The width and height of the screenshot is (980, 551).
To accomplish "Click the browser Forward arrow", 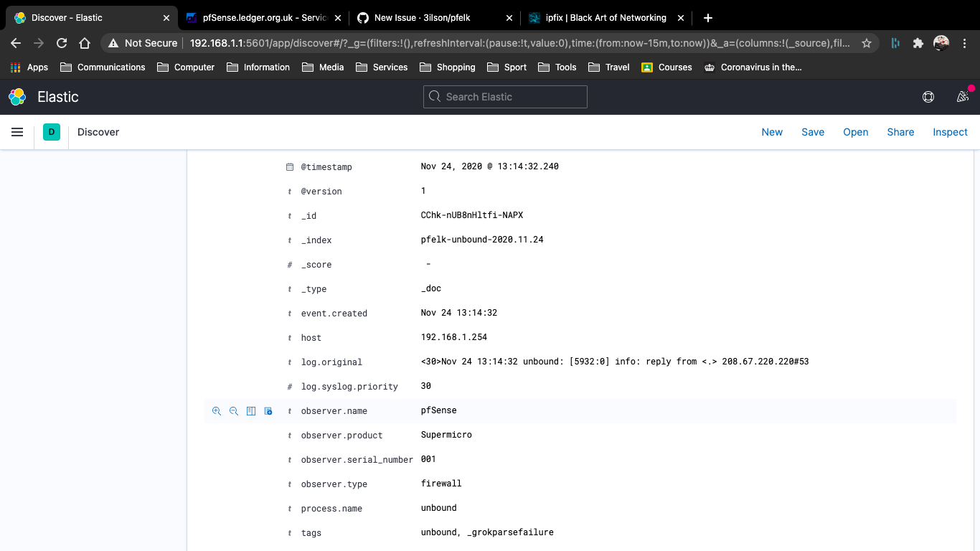I will [x=39, y=43].
